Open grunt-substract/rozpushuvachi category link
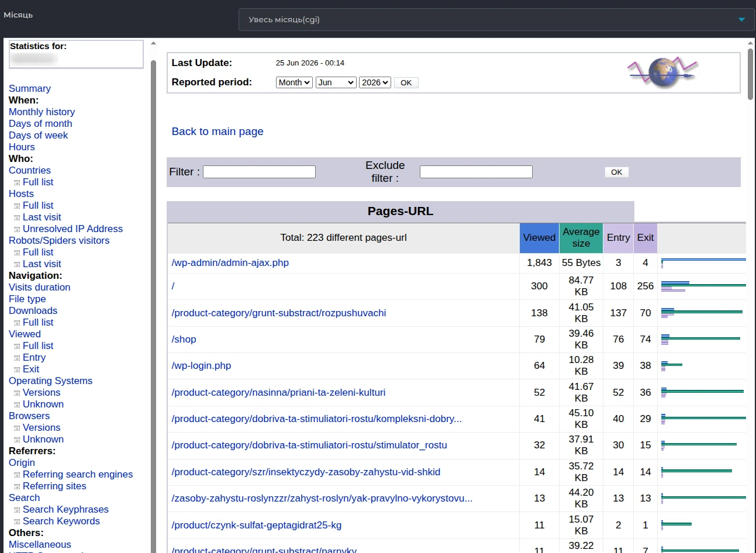Viewport: 756px width, 553px height. pyautogui.click(x=278, y=313)
